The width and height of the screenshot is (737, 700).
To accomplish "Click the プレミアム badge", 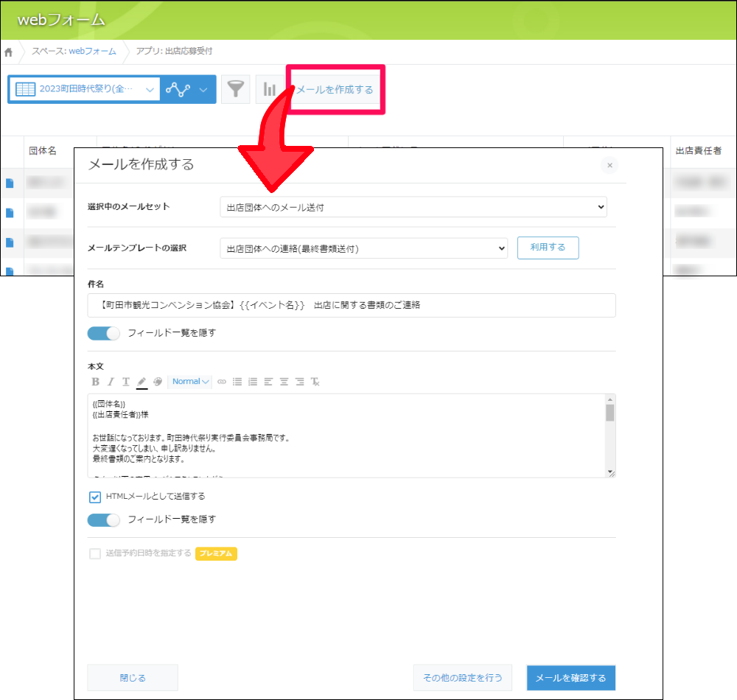I will click(216, 553).
